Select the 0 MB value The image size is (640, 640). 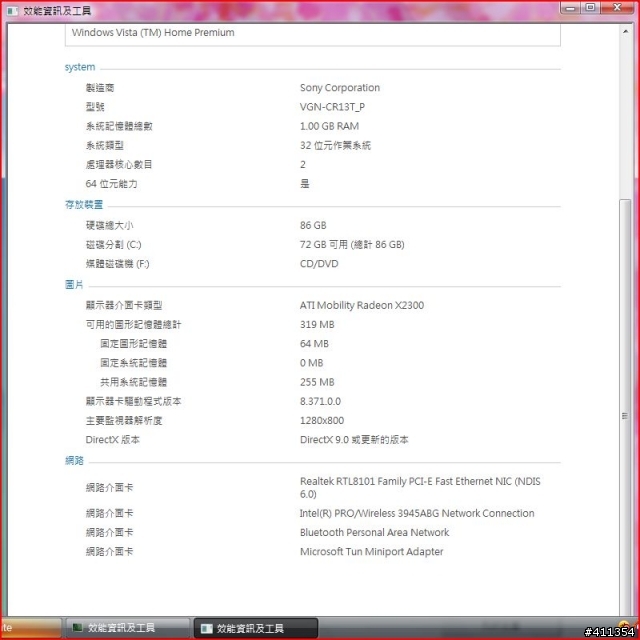pos(311,363)
